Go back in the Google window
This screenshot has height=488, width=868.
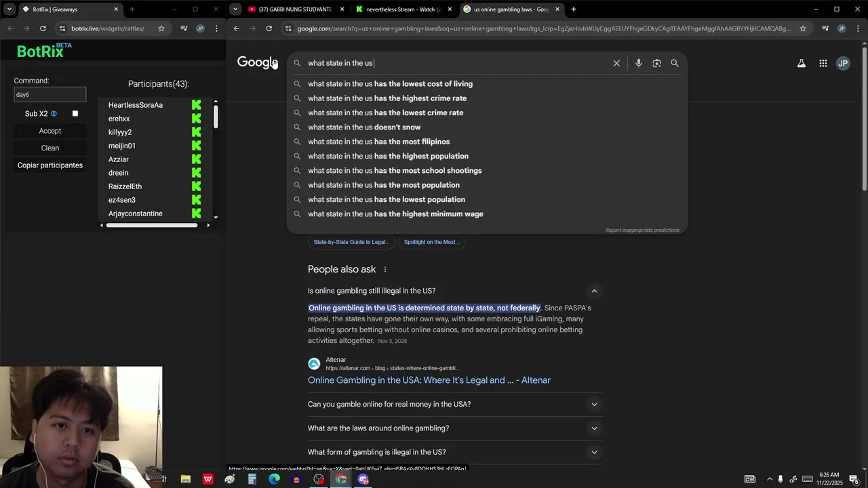pos(236,28)
